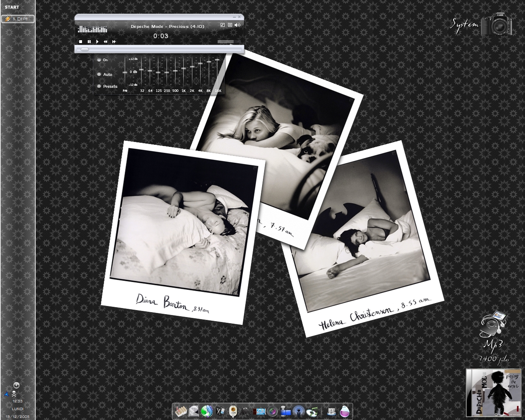Enable the equalizer On option

pos(99,60)
